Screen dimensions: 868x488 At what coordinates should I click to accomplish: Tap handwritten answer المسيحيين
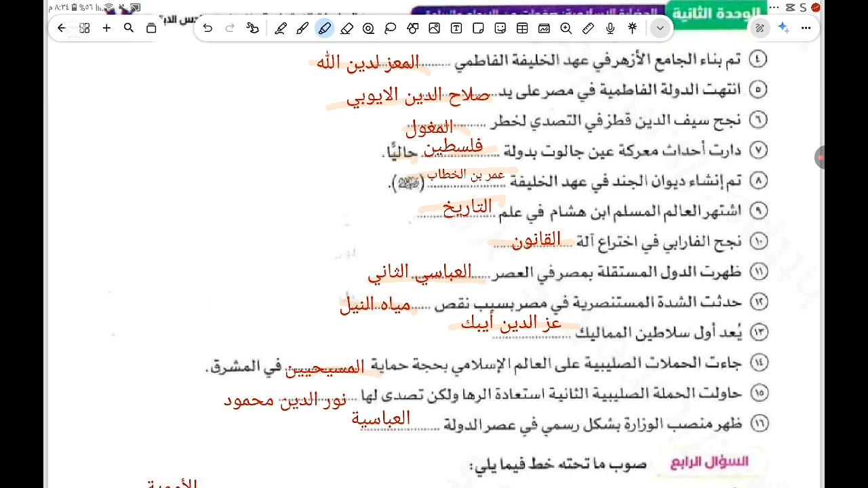pos(325,368)
